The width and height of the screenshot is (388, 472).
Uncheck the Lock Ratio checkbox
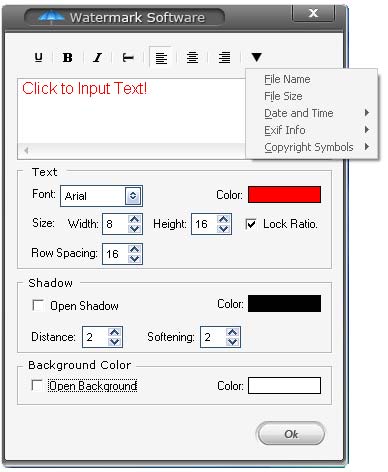pos(251,224)
